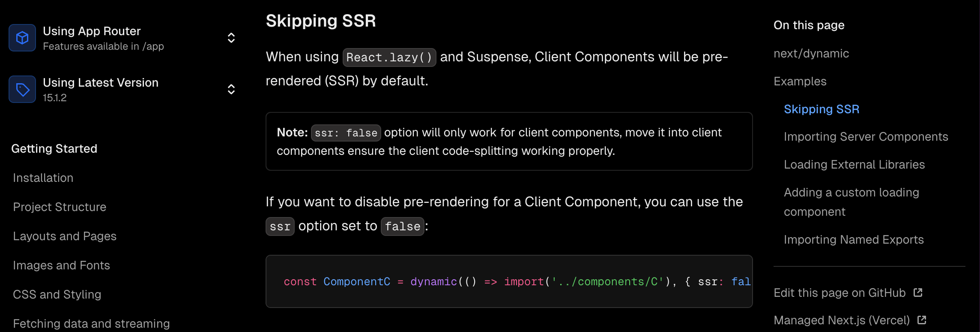Open Layouts and Pages section
980x332 pixels.
tap(65, 236)
